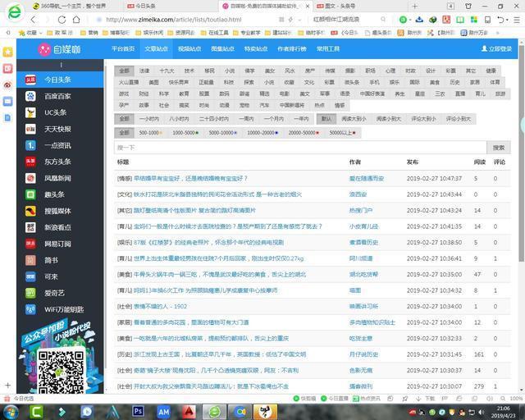This screenshot has width=525, height=420.
Task: Expand the sidebar three-dot menu
Action: point(61,65)
